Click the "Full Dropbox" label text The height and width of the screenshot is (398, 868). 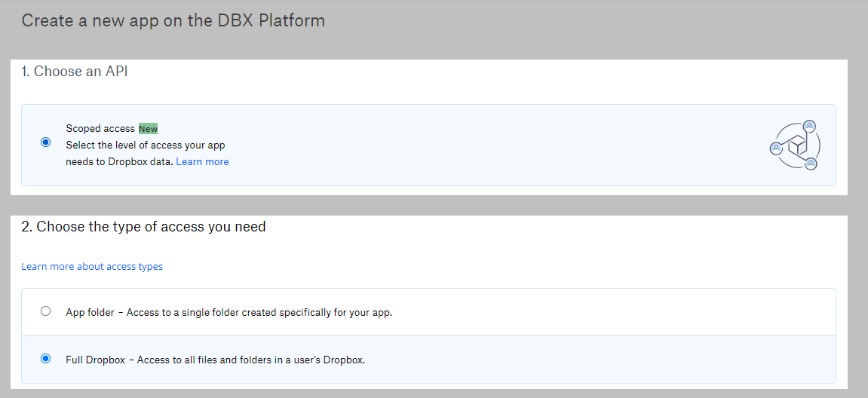[94, 360]
